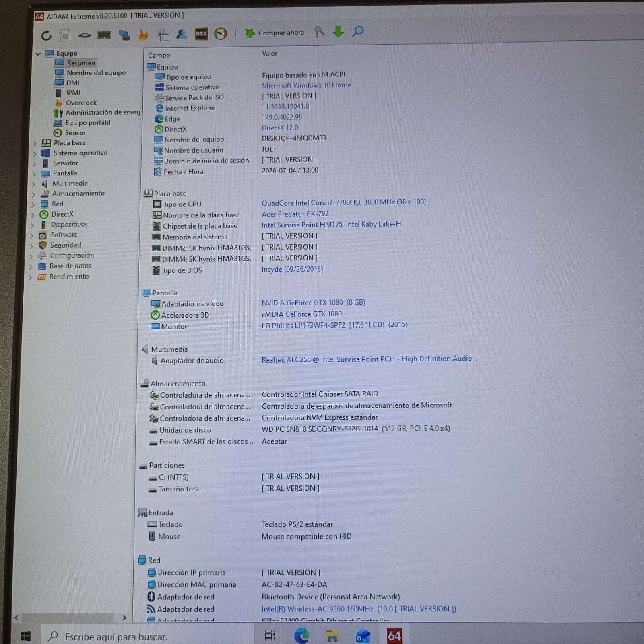Open Microsoft Windows 10 Home link
The width and height of the screenshot is (644, 644).
(x=306, y=85)
